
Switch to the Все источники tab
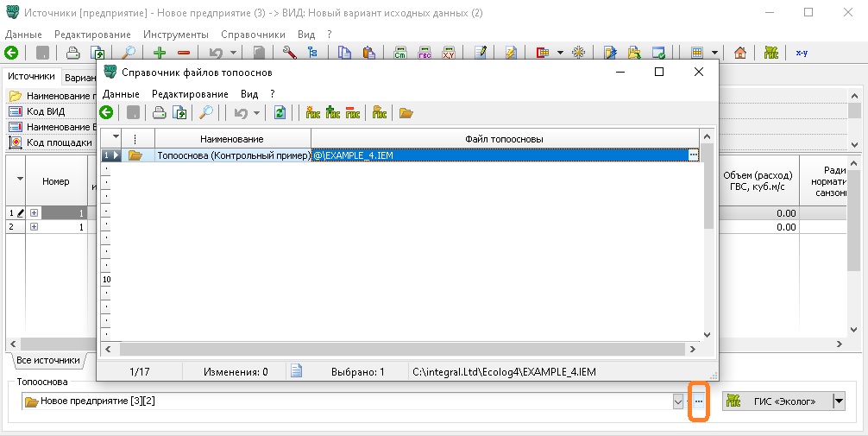click(x=49, y=360)
